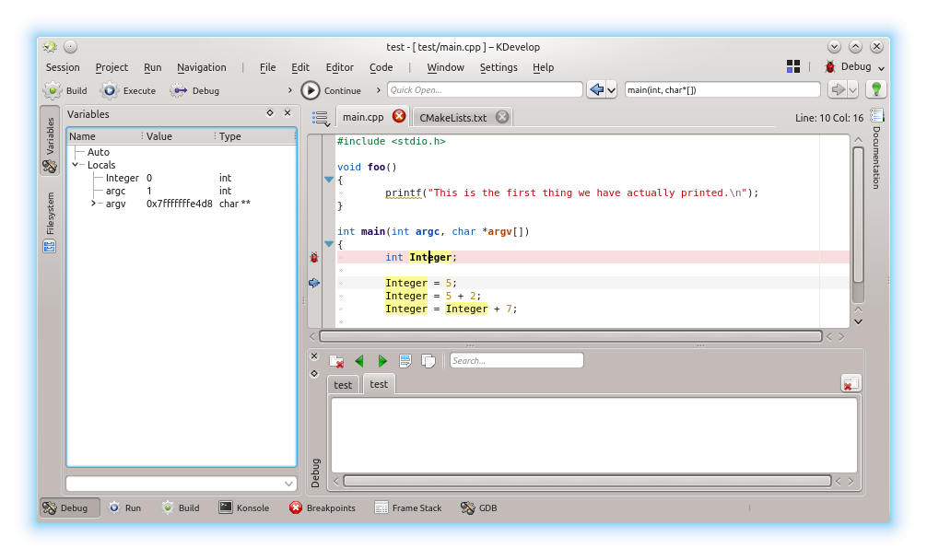The height and width of the screenshot is (560, 927).
Task: Click green previous-output arrow in debug panel
Action: click(359, 361)
